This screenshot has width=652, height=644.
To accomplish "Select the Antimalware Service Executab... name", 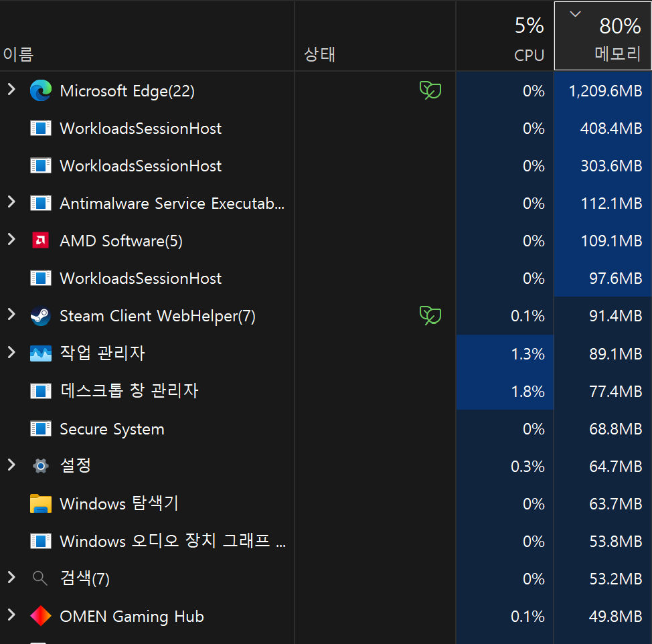I will (172, 204).
